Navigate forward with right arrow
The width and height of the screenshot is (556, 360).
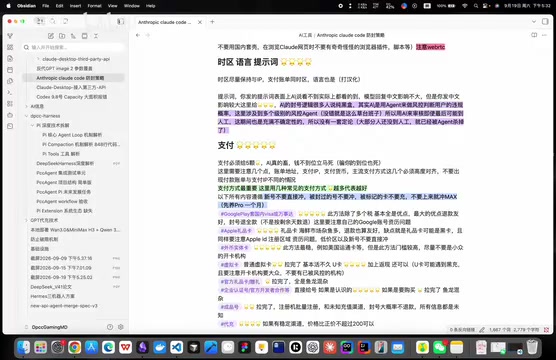point(148,35)
